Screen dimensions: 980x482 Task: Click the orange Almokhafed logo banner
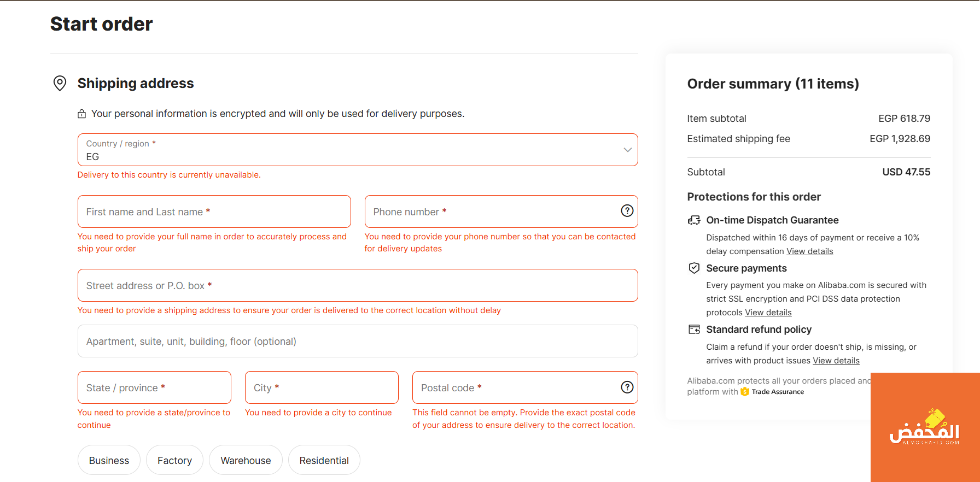[925, 427]
